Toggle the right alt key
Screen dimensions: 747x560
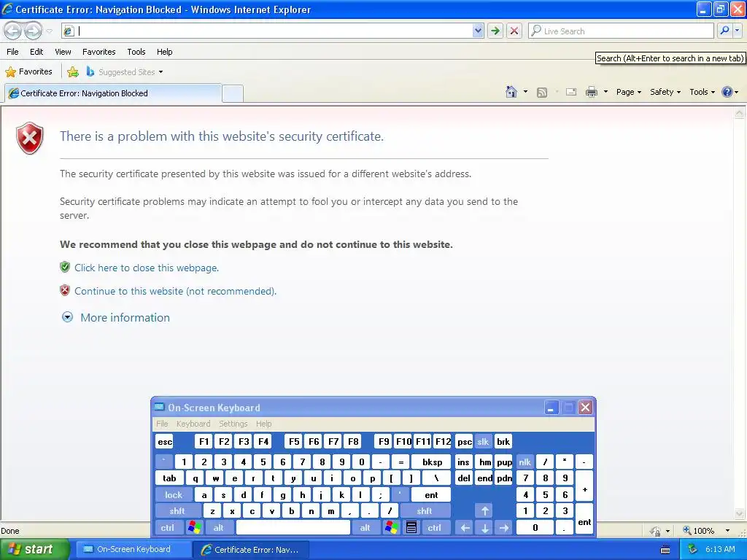pos(365,528)
